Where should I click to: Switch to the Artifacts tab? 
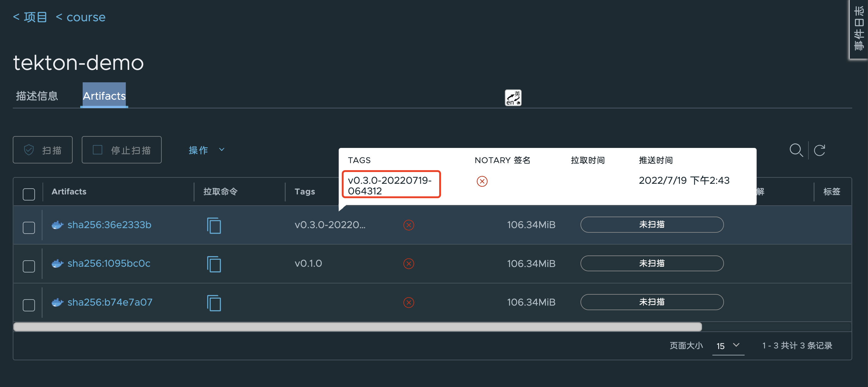pos(104,96)
